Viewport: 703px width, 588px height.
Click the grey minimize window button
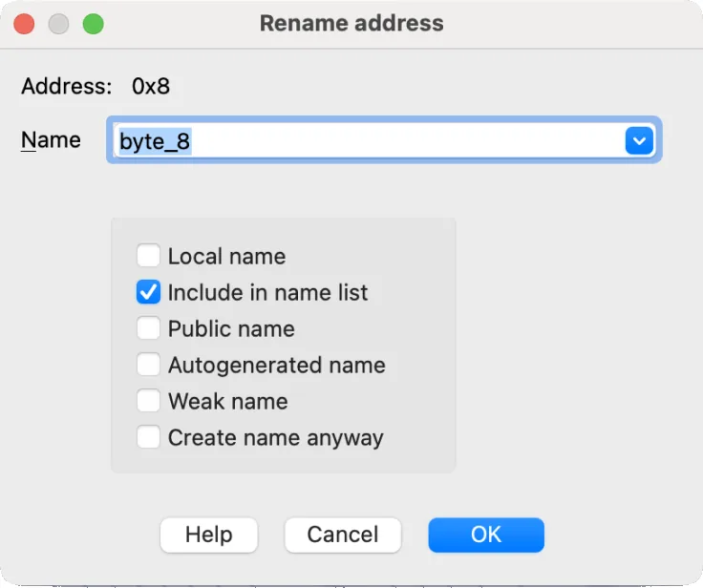point(58,24)
